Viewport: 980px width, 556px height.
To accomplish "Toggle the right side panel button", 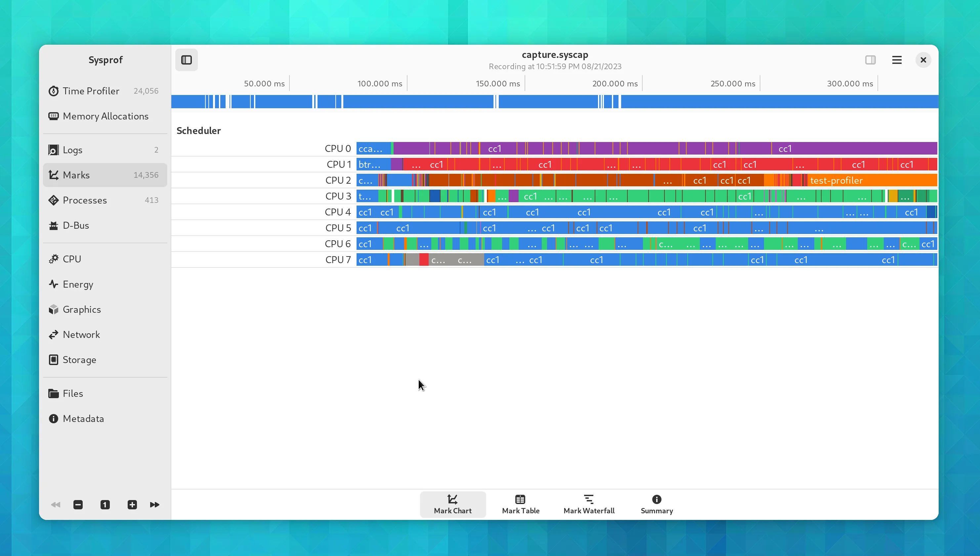I will click(870, 60).
